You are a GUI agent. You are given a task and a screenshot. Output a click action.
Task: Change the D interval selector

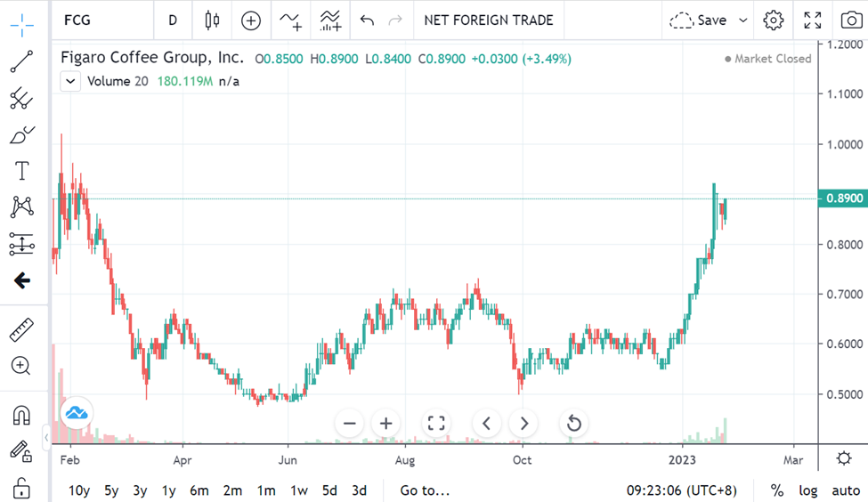click(x=173, y=20)
